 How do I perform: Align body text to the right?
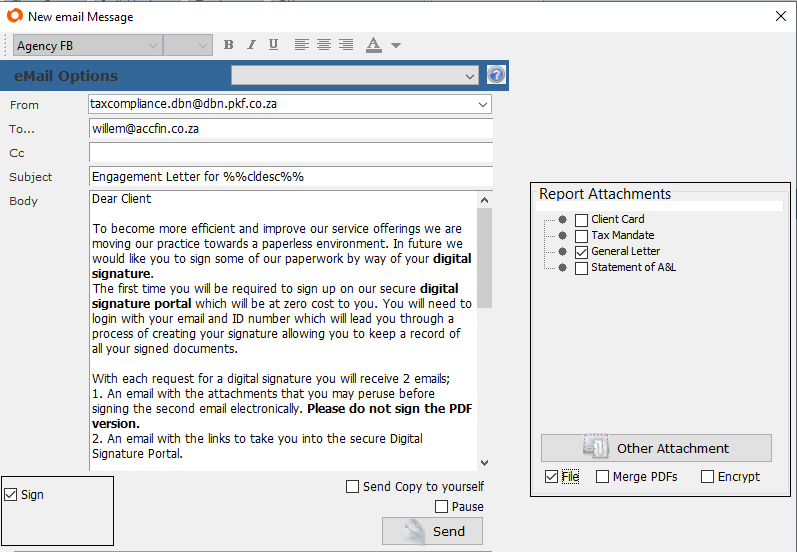pyautogui.click(x=345, y=45)
